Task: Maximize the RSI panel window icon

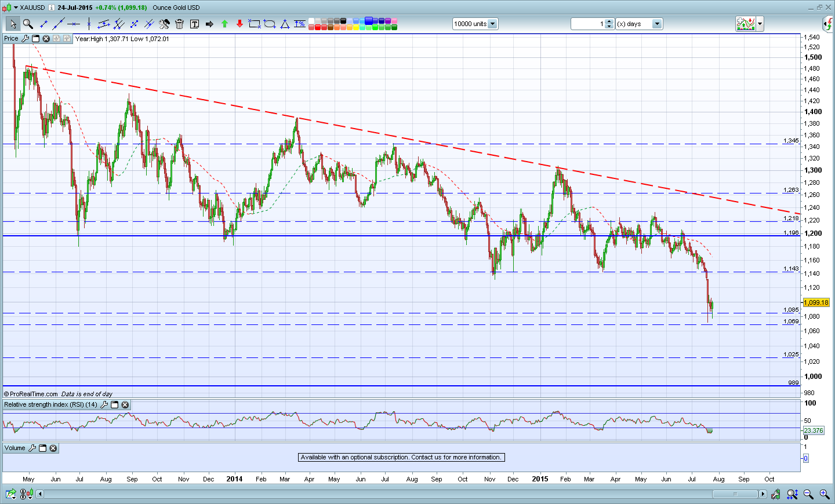Action: 114,405
